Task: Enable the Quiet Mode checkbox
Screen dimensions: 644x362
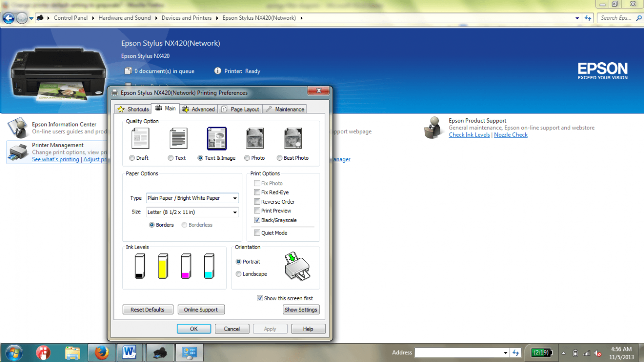Action: pos(257,233)
